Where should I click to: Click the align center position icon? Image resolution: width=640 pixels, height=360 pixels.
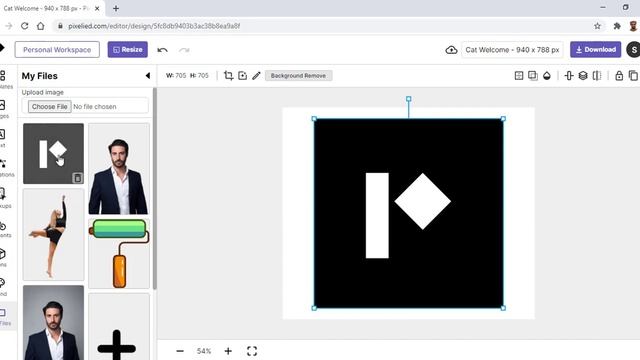(569, 76)
